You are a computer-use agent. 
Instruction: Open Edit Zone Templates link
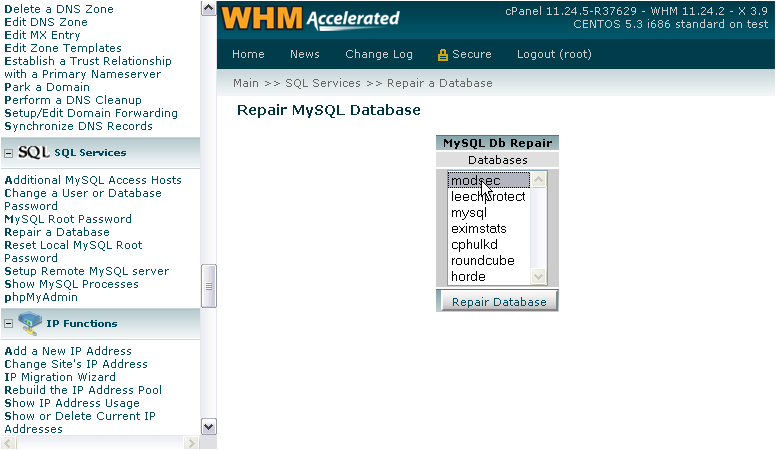pyautogui.click(x=63, y=48)
